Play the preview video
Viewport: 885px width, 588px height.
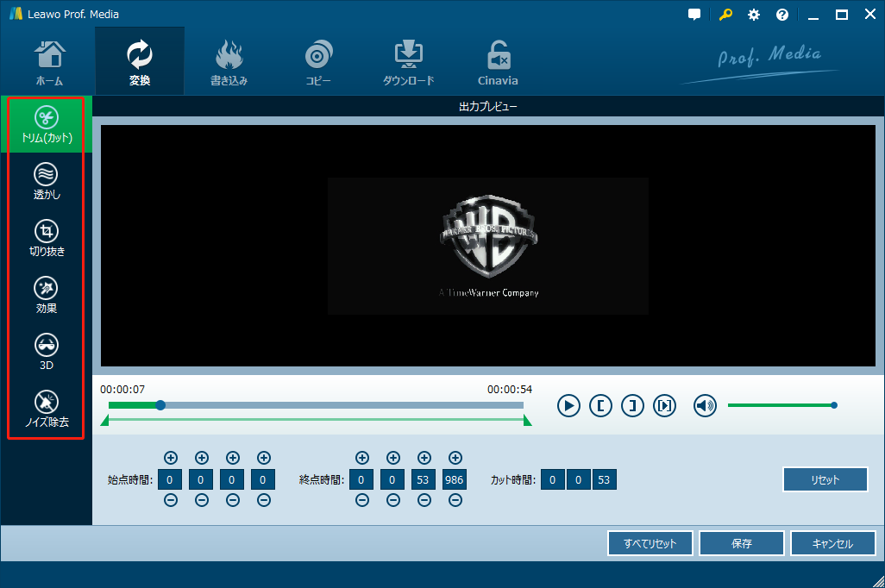(568, 406)
